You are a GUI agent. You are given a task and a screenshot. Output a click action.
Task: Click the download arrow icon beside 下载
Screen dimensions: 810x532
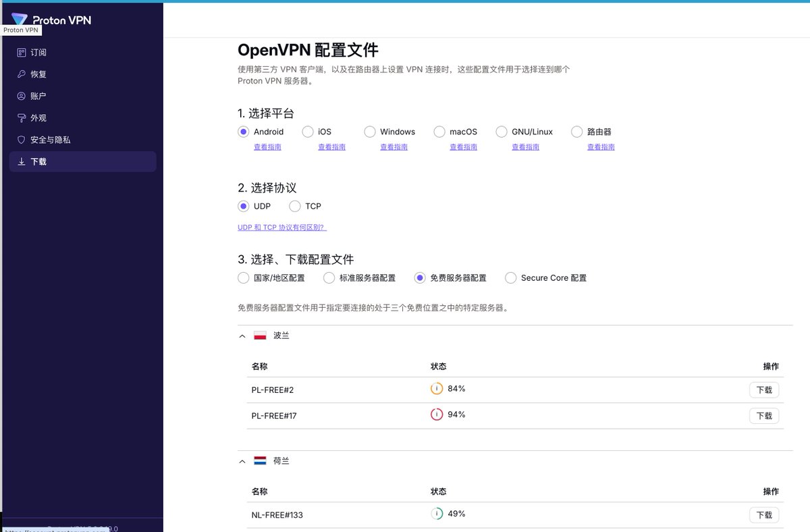tap(22, 161)
